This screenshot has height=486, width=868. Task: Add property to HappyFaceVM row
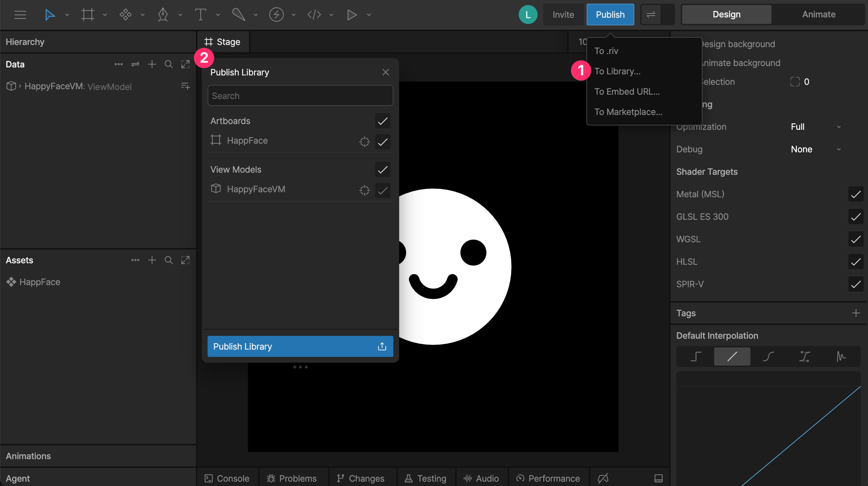185,86
